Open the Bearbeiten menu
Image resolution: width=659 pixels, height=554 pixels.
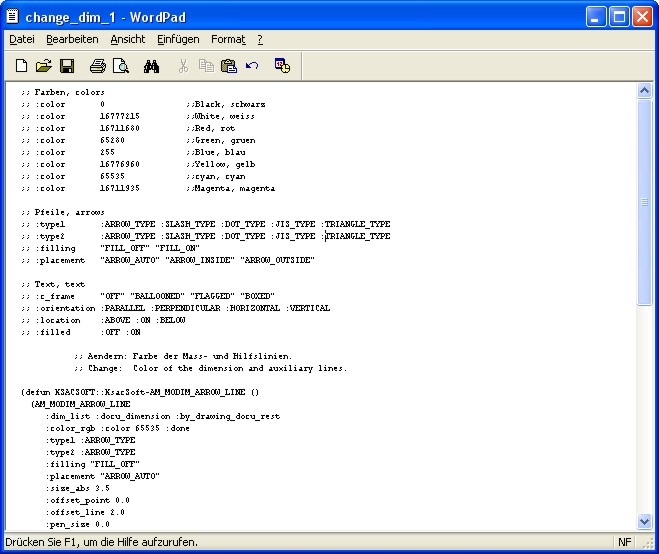coord(72,39)
